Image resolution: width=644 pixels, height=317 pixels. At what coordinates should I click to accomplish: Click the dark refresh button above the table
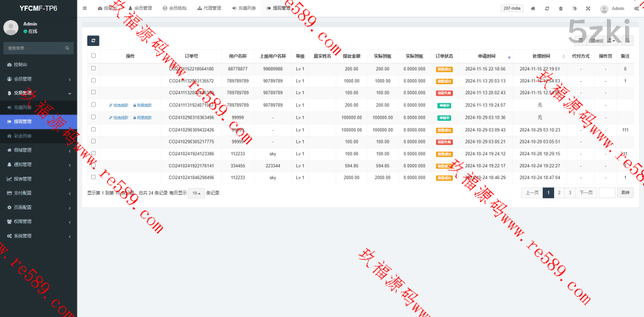[93, 40]
